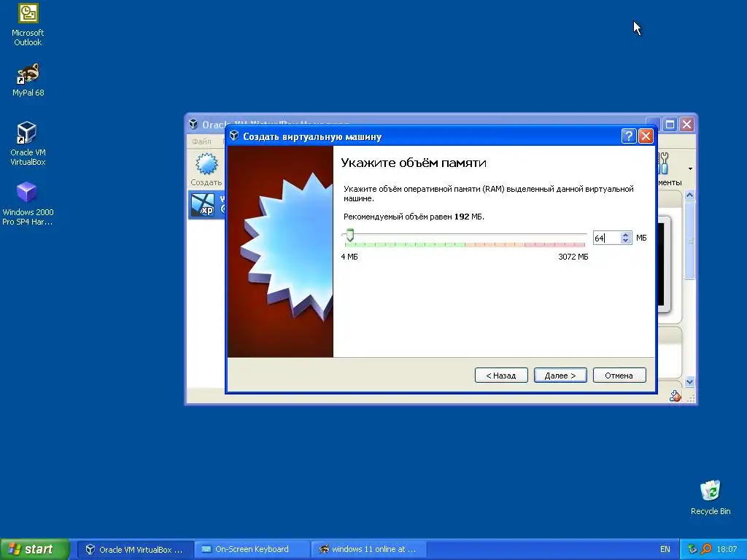
Task: Click the Отмена button
Action: 619,376
